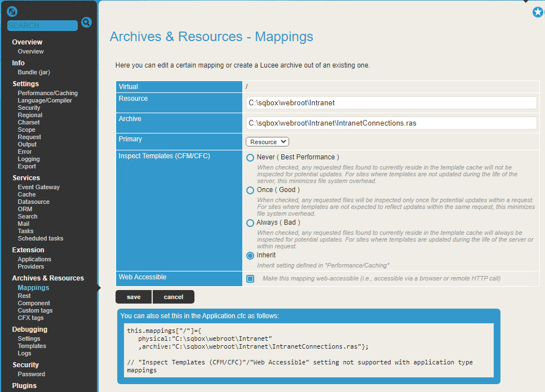Open Output settings
Screen dimensions: 545x392
point(27,144)
